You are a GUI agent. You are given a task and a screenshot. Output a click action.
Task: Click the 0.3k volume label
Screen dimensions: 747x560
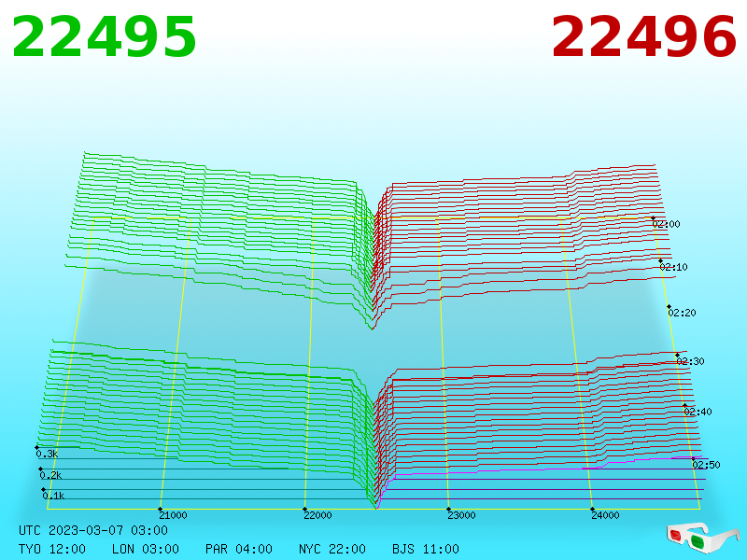tap(47, 454)
